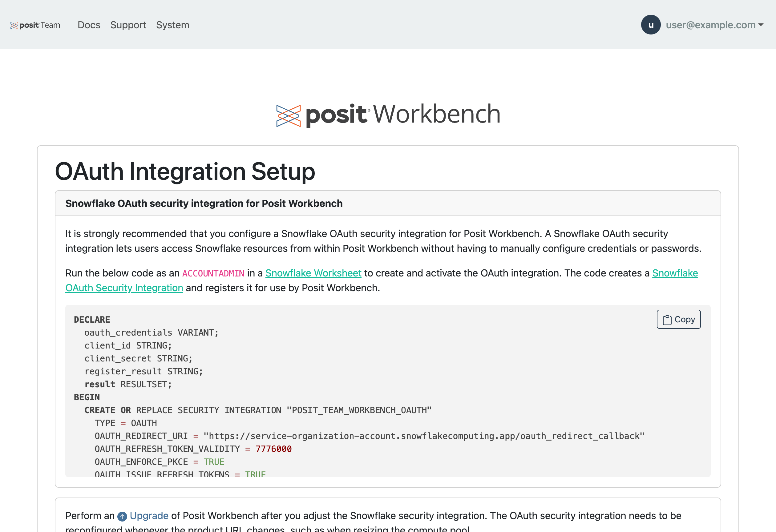Screen dimensions: 776x532
Task: Click the user avatar circle icon
Action: pos(650,25)
